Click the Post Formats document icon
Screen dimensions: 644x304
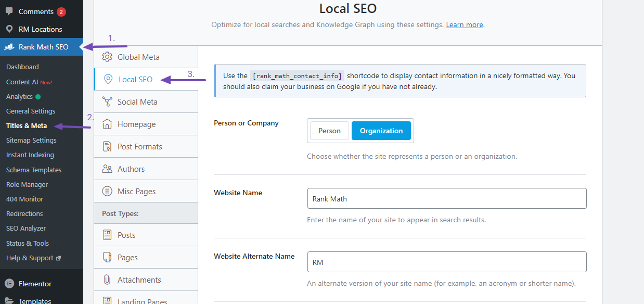coord(107,146)
